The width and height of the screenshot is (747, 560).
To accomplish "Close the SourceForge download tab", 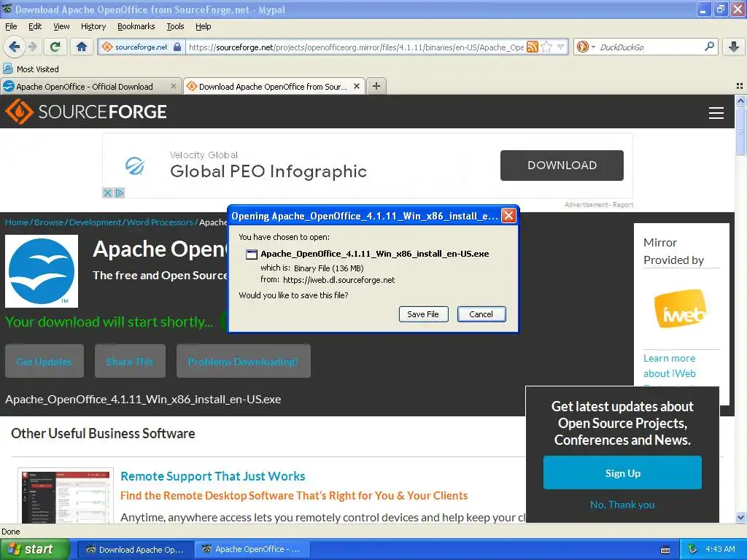I will point(356,86).
